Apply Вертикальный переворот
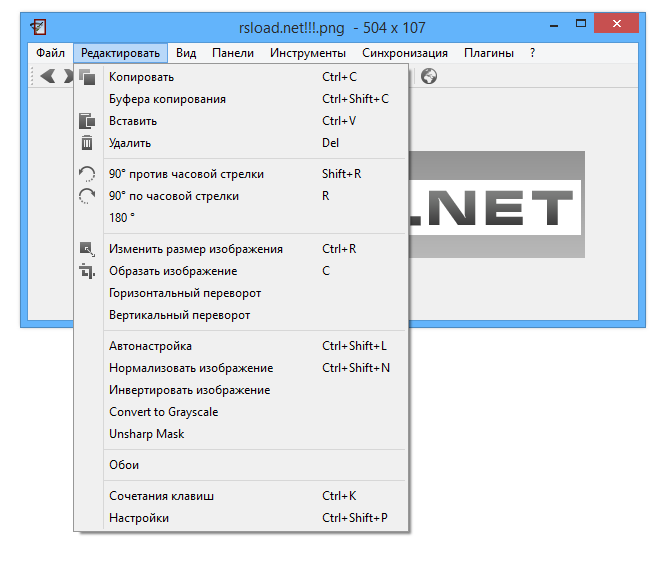The image size is (665, 577). click(x=241, y=315)
